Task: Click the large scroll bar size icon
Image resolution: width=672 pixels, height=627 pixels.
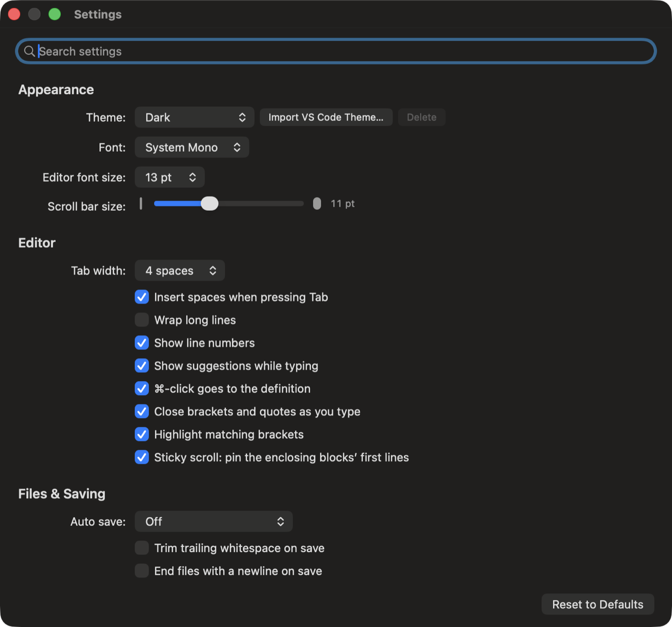Action: point(317,204)
